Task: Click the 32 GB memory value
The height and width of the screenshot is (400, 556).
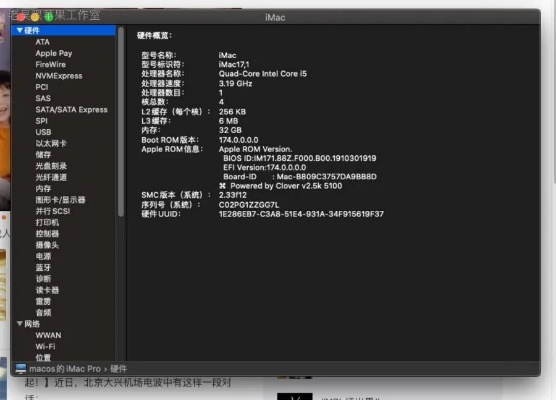Action: pos(230,130)
